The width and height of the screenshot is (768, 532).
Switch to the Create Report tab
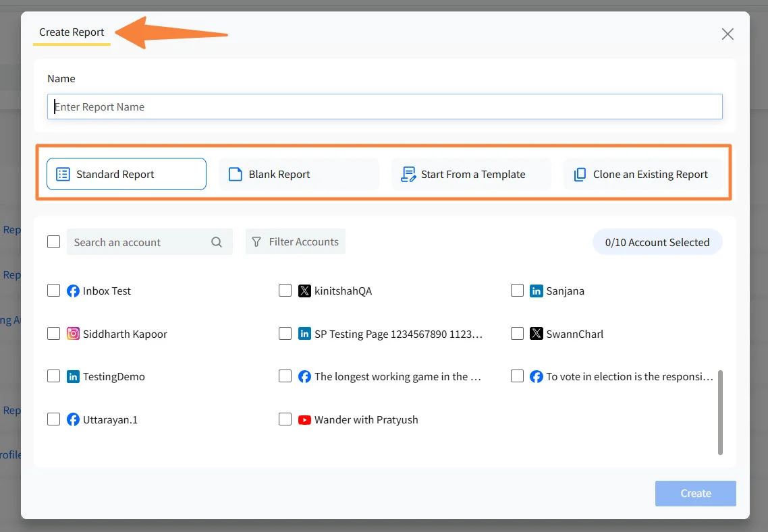[71, 32]
